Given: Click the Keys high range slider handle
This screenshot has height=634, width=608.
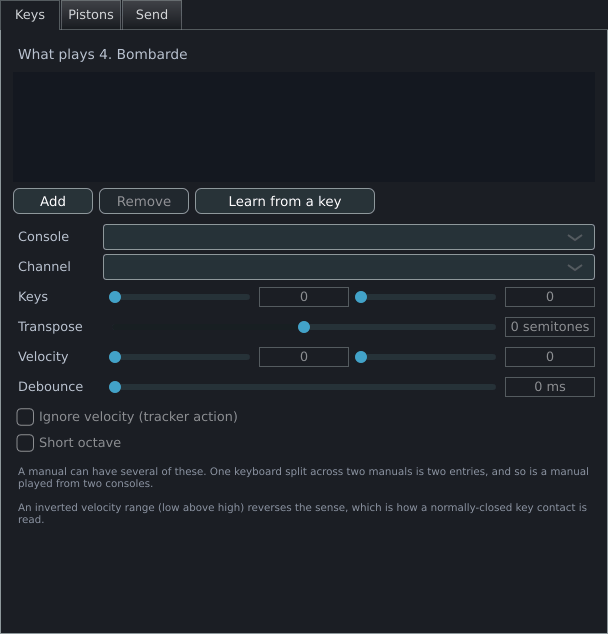Looking at the screenshot, I should point(361,297).
